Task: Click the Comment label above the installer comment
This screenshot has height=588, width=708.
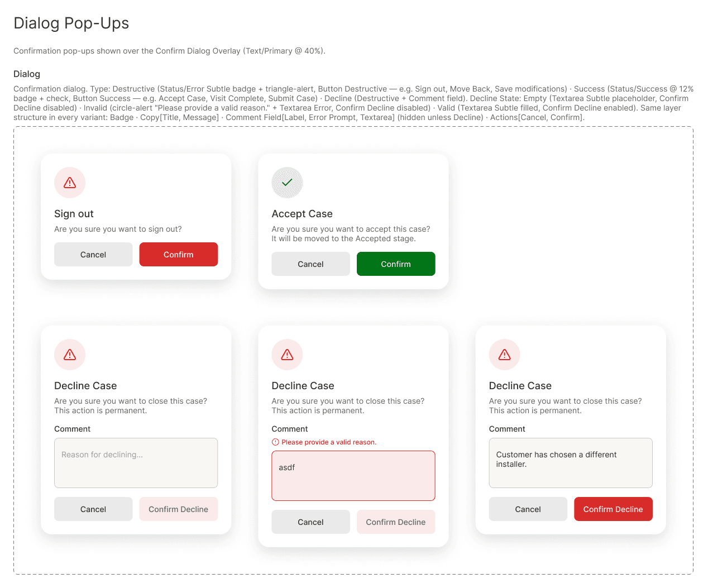Action: coord(507,429)
